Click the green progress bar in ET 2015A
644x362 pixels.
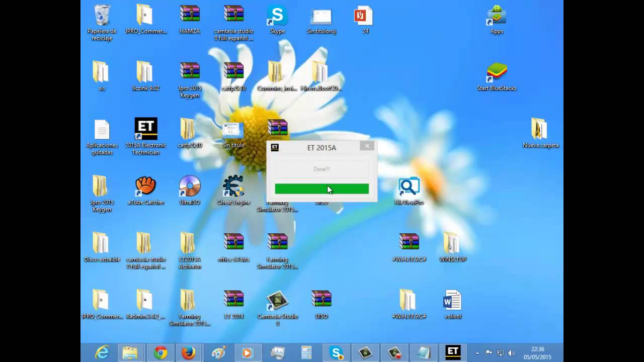click(x=321, y=189)
